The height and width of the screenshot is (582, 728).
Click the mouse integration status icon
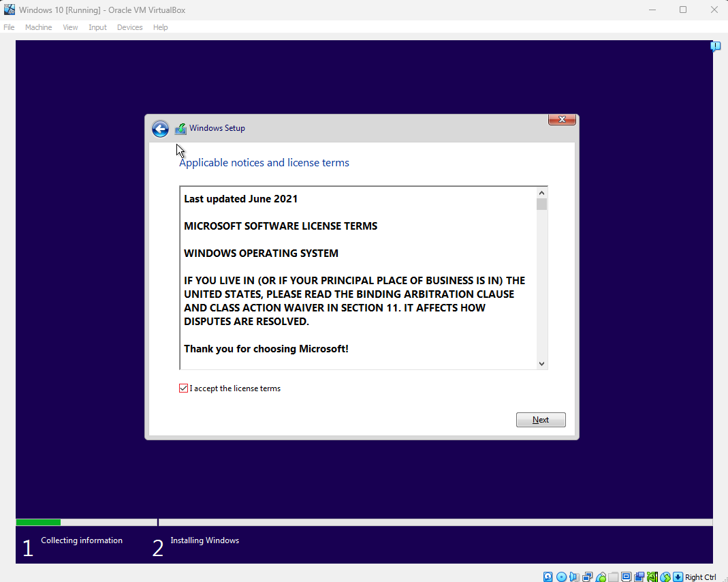click(x=665, y=577)
